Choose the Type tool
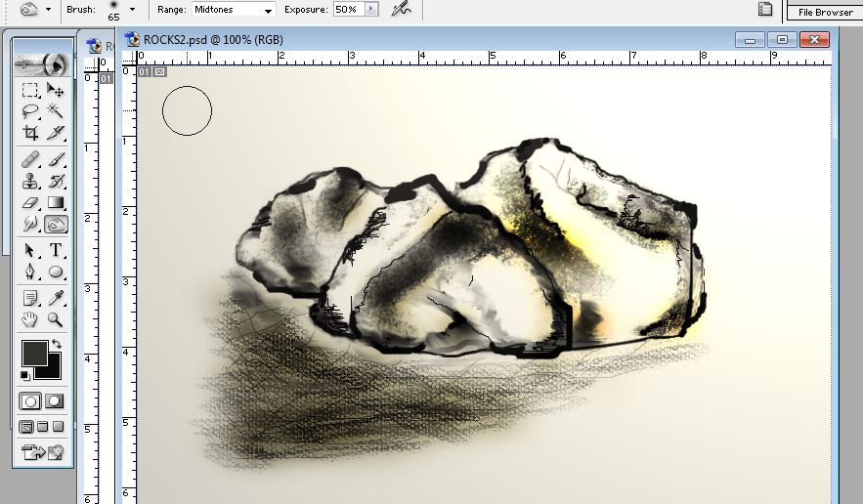The height and width of the screenshot is (504, 863). (x=56, y=250)
